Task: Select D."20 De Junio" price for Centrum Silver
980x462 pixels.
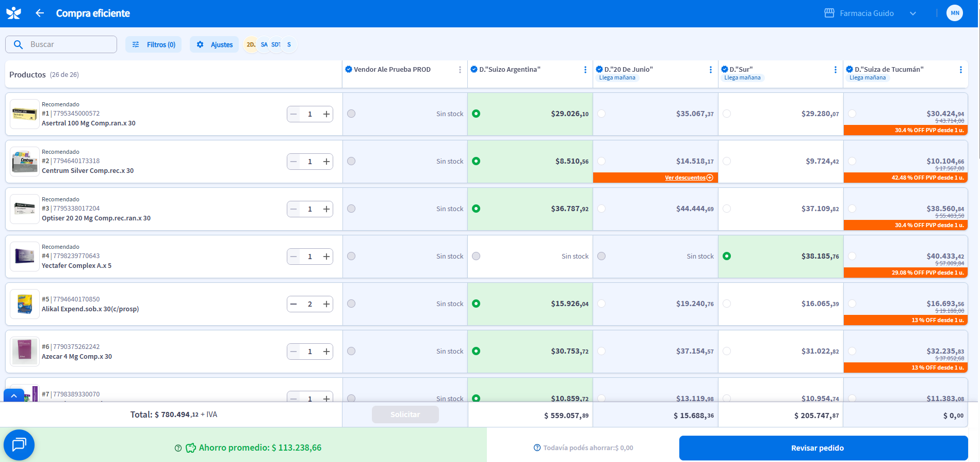Action: point(601,161)
